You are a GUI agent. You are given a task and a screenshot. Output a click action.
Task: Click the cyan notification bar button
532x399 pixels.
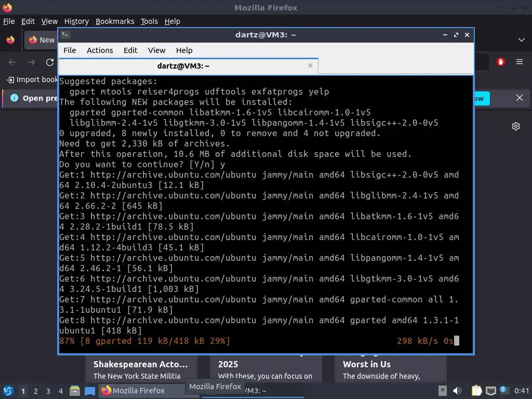[482, 98]
